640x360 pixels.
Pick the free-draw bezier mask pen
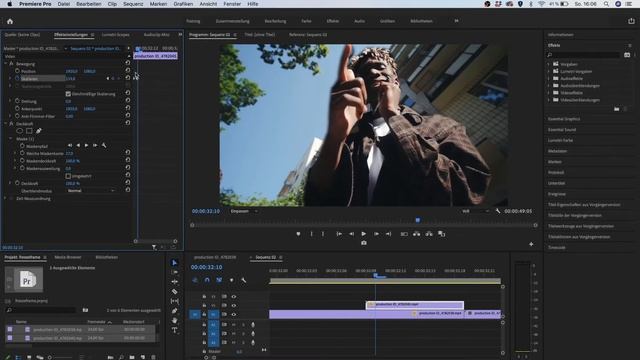coord(39,131)
